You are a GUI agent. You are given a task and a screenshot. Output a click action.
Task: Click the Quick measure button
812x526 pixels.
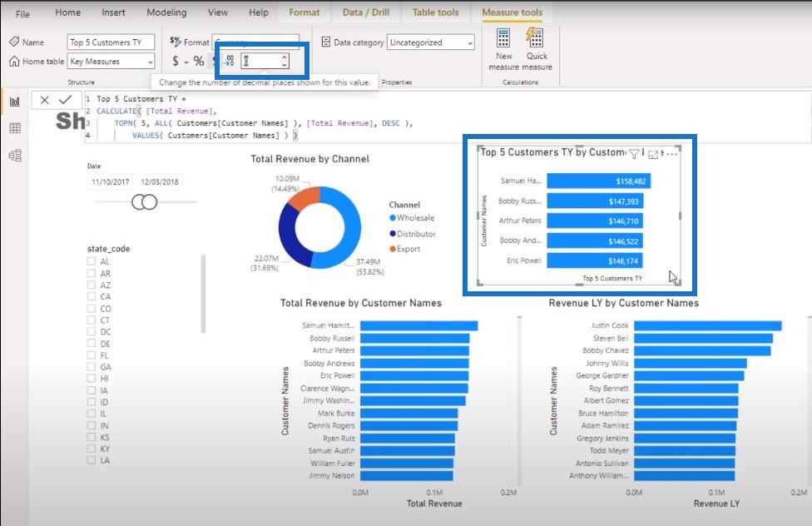click(537, 50)
